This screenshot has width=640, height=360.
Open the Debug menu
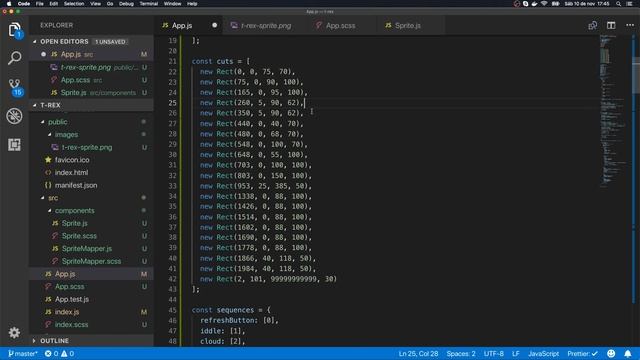[x=126, y=4]
